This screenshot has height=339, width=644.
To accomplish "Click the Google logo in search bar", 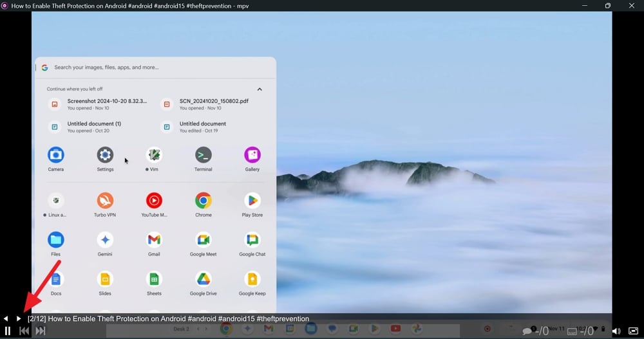I will coord(45,68).
